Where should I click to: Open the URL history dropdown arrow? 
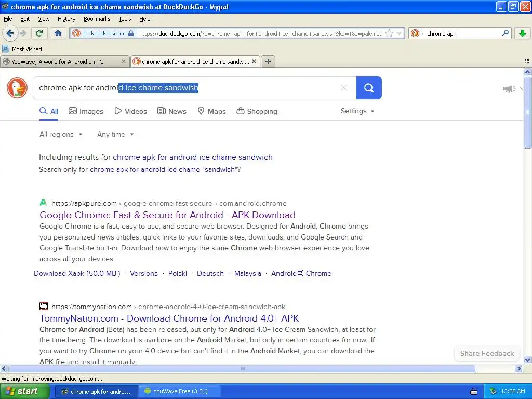pos(400,33)
